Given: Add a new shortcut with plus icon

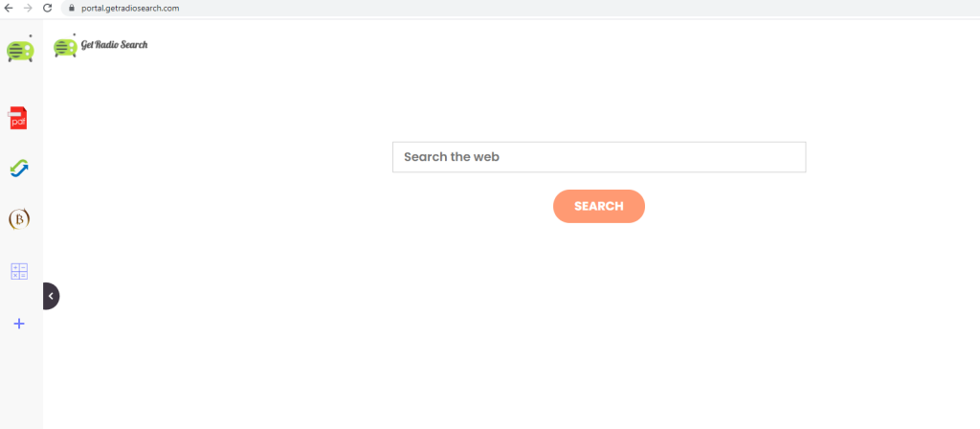Looking at the screenshot, I should pyautogui.click(x=19, y=324).
